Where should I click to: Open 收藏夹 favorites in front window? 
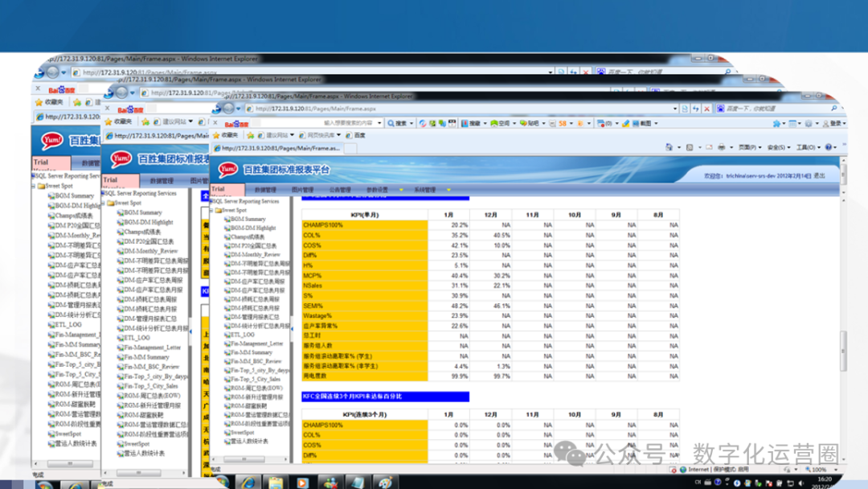point(225,135)
